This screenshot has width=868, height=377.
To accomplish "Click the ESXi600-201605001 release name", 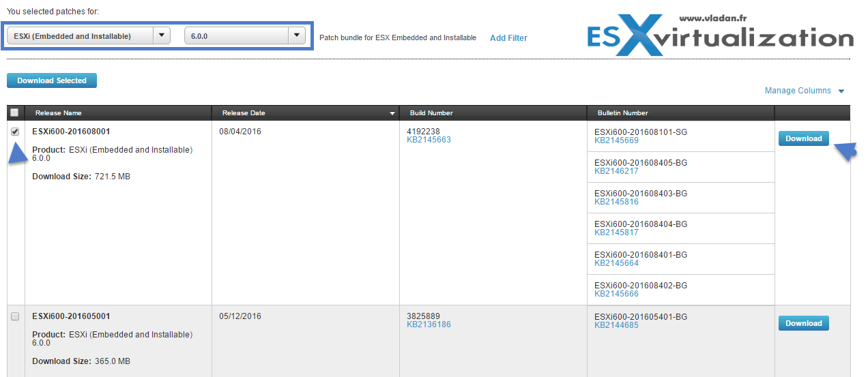I will tap(71, 316).
